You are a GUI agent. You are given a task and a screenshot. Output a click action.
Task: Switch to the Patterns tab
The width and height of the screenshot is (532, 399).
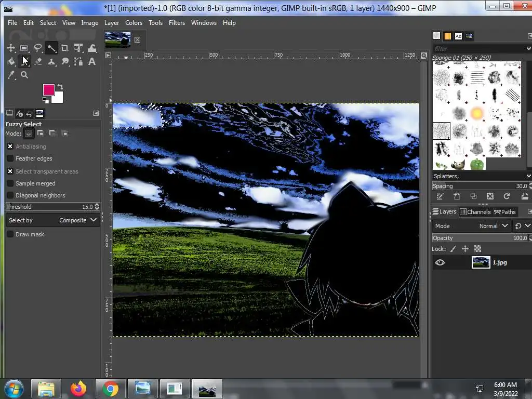447,36
